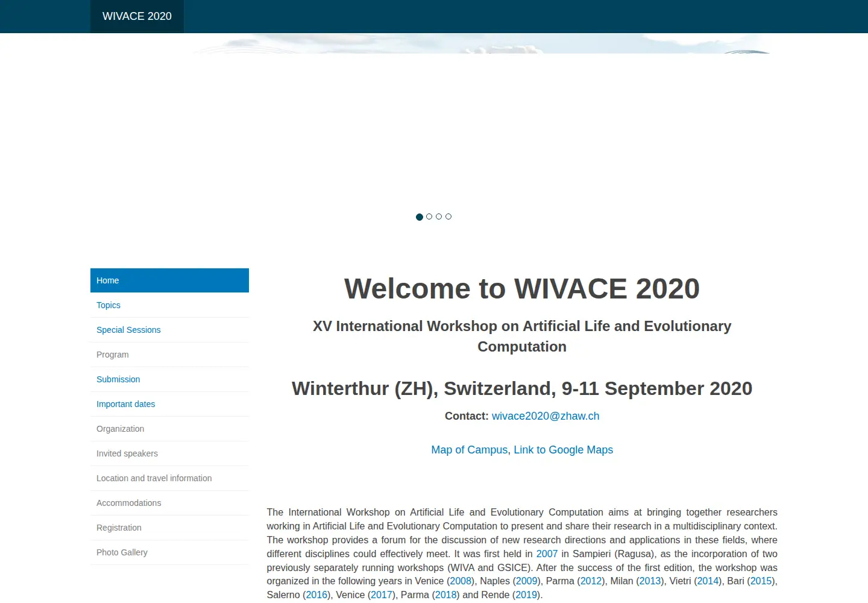Open the Topics menu item

[169, 305]
